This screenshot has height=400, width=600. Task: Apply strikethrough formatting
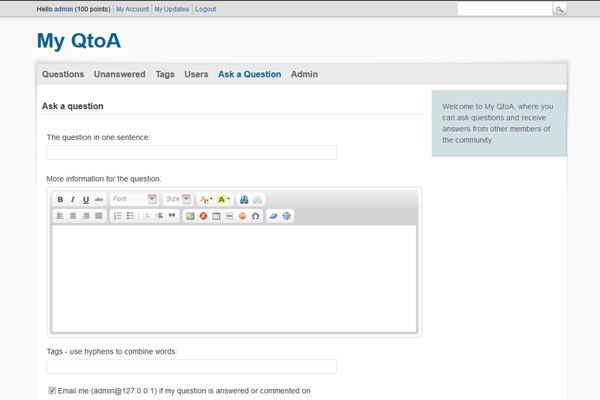point(99,199)
